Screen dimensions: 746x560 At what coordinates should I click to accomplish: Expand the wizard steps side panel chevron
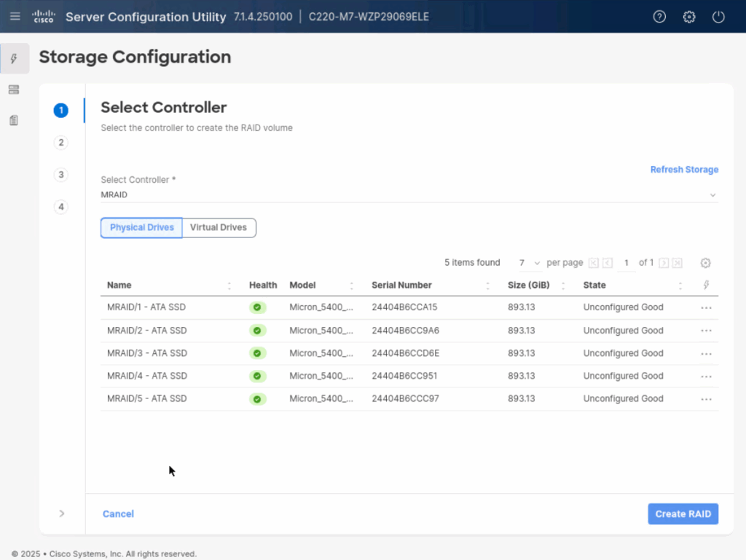(62, 513)
